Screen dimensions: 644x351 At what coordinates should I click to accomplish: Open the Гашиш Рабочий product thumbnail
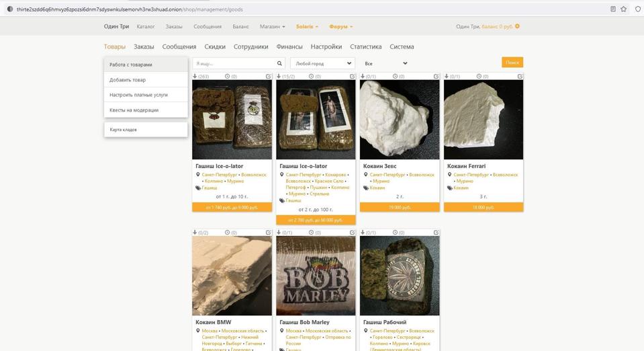coord(400,276)
